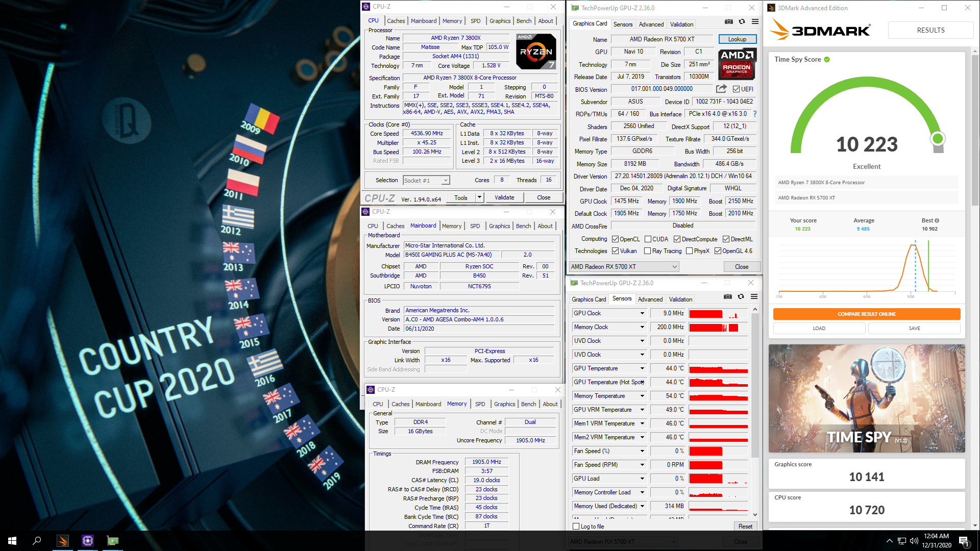The image size is (980, 551).
Task: Click the taskbar search magnifier icon
Action: (37, 541)
